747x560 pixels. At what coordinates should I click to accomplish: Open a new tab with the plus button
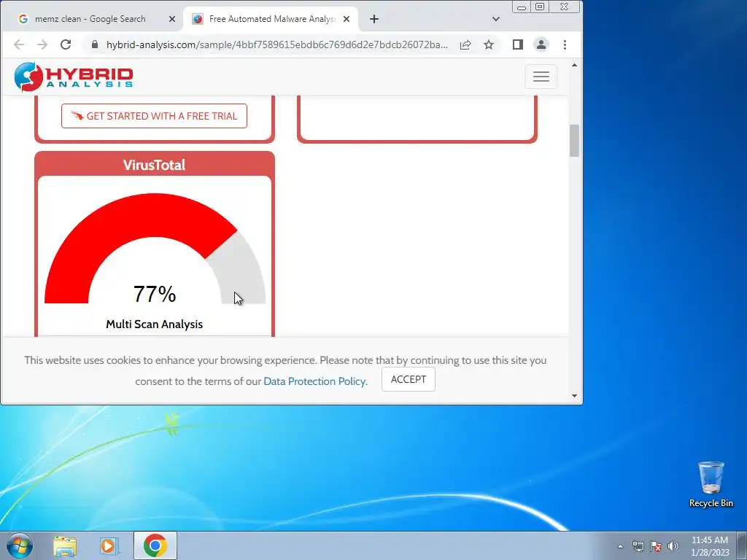pyautogui.click(x=374, y=19)
